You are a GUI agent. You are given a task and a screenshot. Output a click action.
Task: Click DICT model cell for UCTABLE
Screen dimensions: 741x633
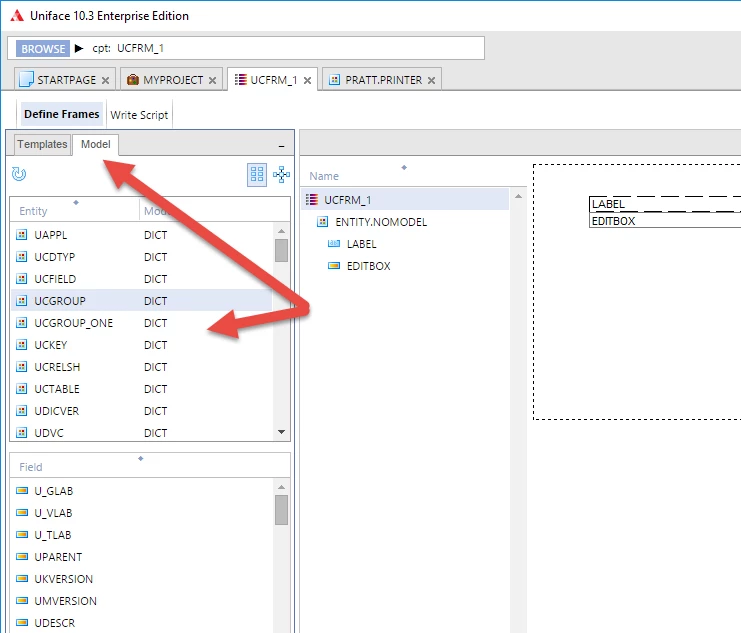(x=155, y=389)
